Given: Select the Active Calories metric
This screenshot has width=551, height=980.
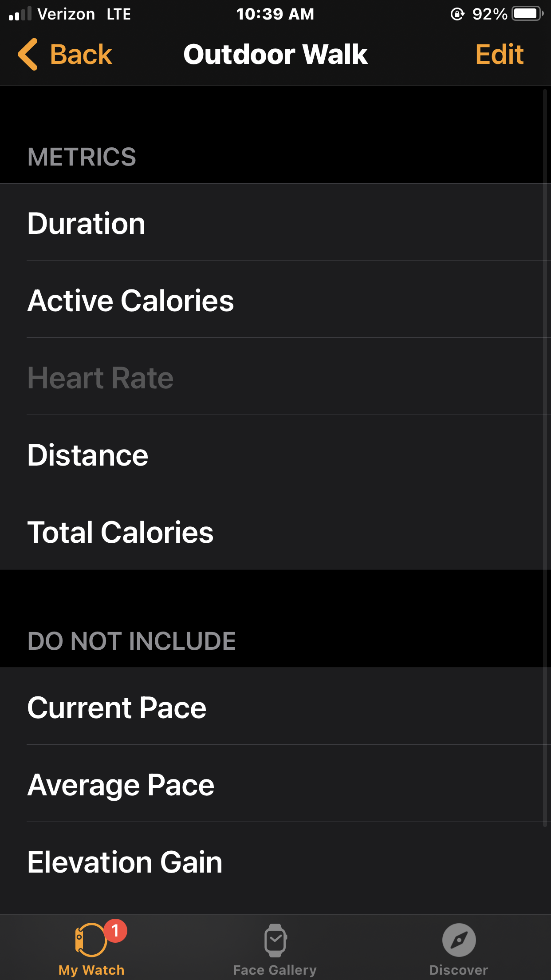Looking at the screenshot, I should point(275,300).
